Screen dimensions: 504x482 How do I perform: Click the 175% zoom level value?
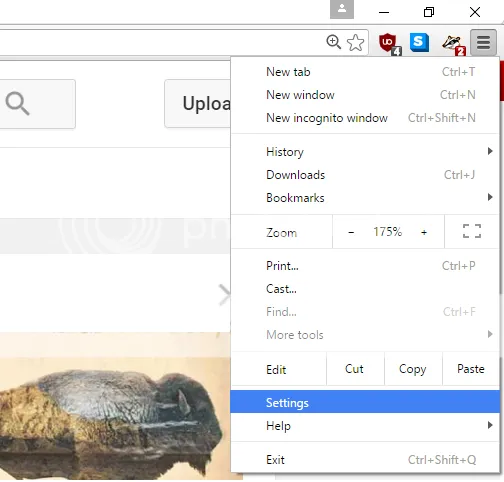coord(387,232)
